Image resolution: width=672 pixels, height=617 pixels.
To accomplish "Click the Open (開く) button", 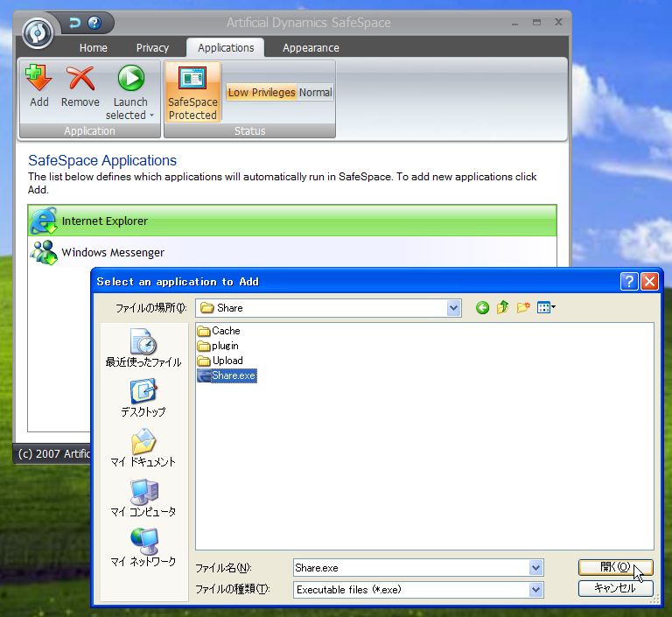I will click(615, 567).
